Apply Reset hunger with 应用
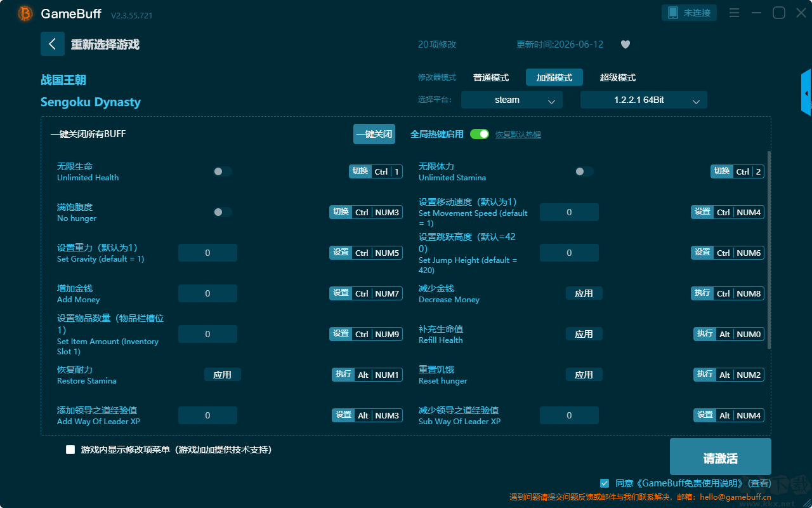This screenshot has height=508, width=812. [x=584, y=375]
